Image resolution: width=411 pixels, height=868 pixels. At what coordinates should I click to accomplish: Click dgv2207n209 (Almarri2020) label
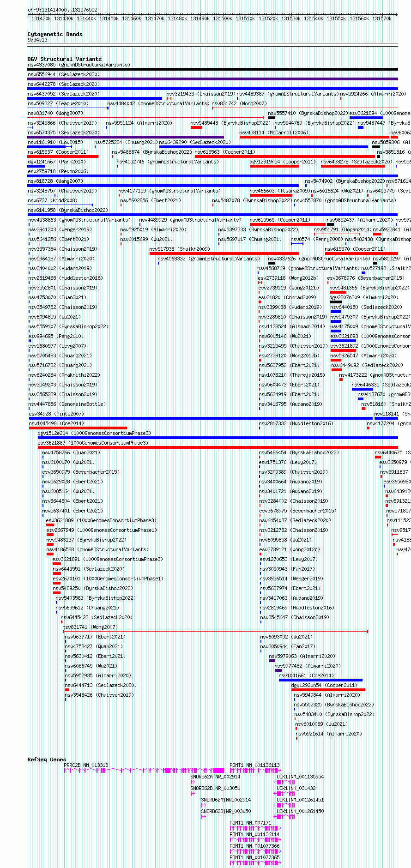(364, 297)
